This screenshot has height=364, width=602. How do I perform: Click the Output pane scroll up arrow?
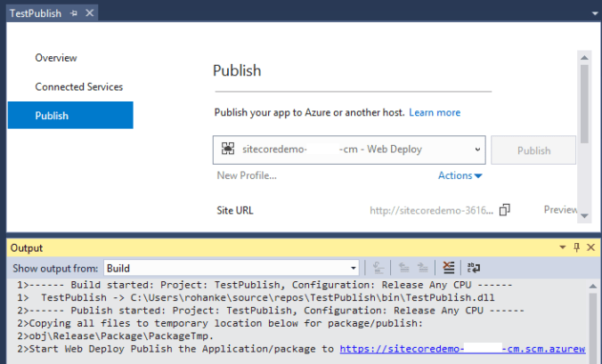coord(593,287)
